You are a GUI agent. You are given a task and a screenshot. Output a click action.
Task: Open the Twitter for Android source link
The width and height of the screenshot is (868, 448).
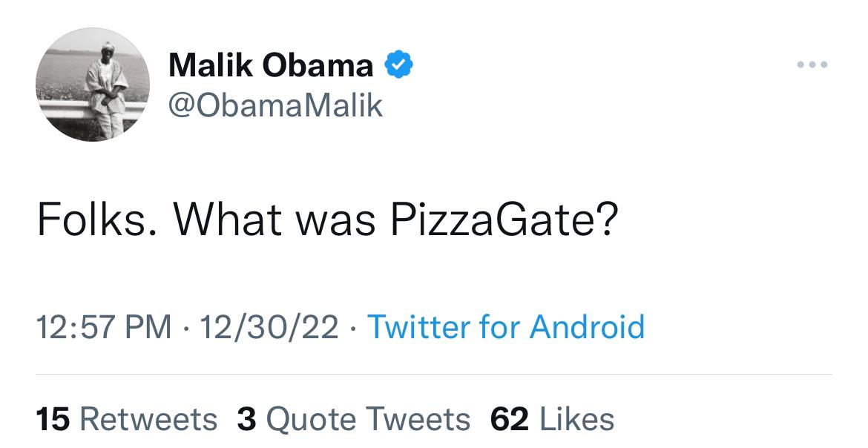coord(506,327)
